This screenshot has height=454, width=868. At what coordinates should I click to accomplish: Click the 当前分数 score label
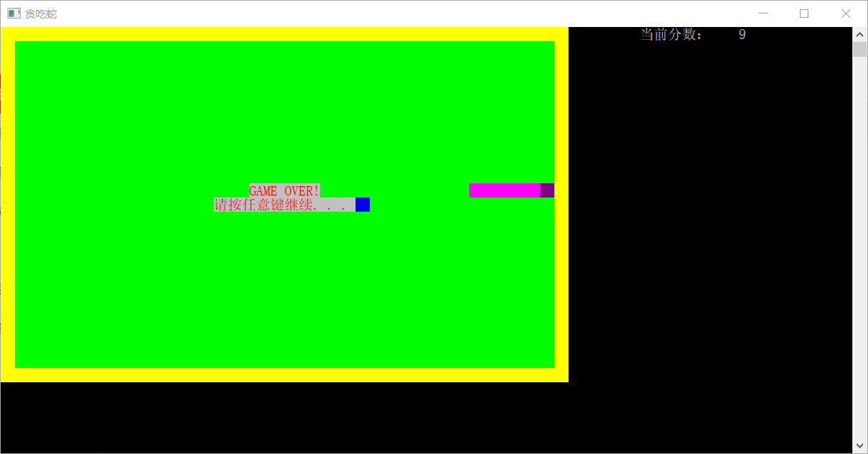click(x=671, y=34)
